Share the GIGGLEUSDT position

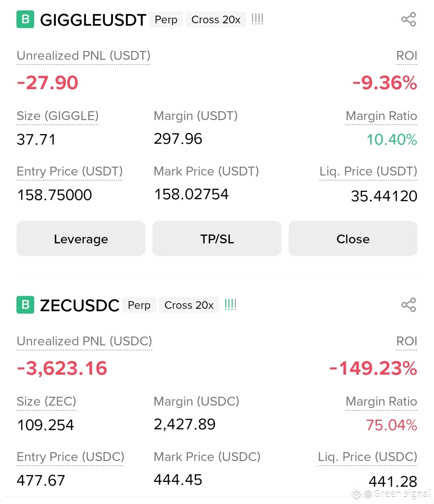(409, 19)
